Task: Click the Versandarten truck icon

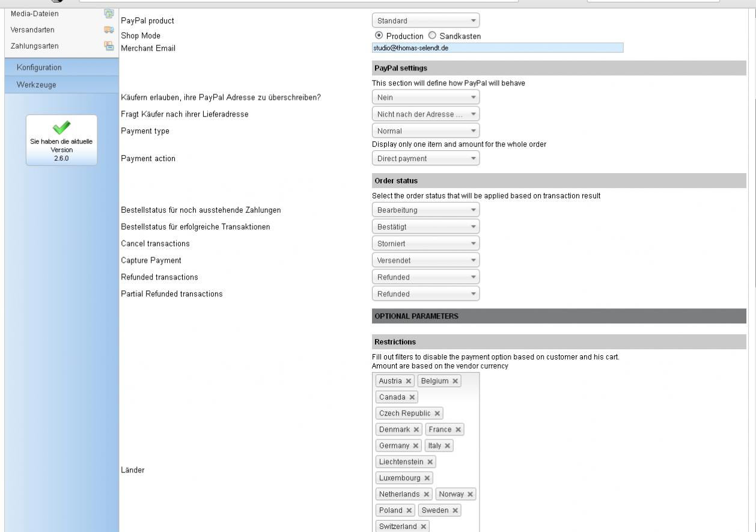Action: [109, 29]
